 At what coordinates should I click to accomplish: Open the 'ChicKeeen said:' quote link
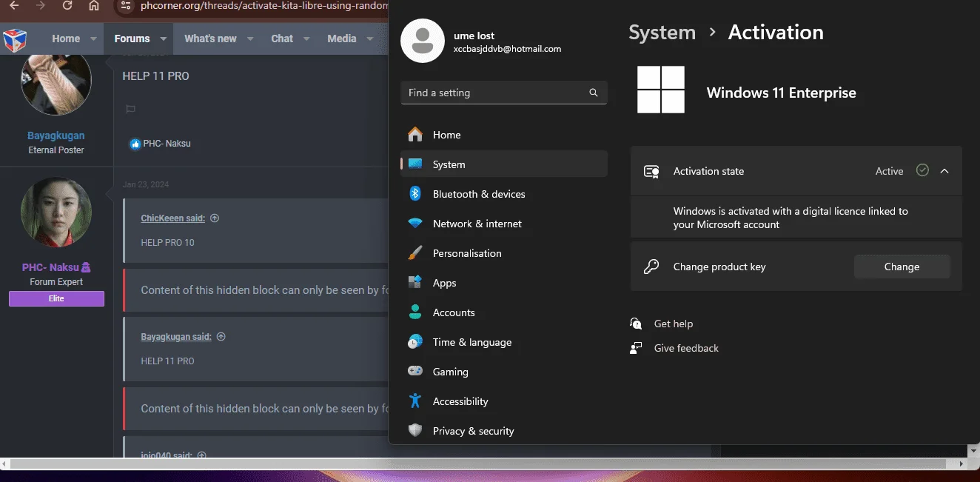point(173,218)
